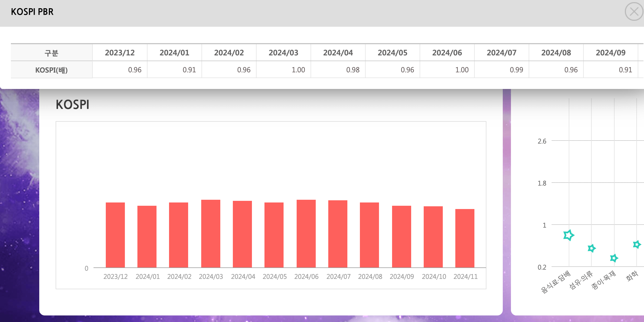The height and width of the screenshot is (322, 644).
Task: Click the 2024/02 bar in KOSPI chart
Action: tap(179, 235)
